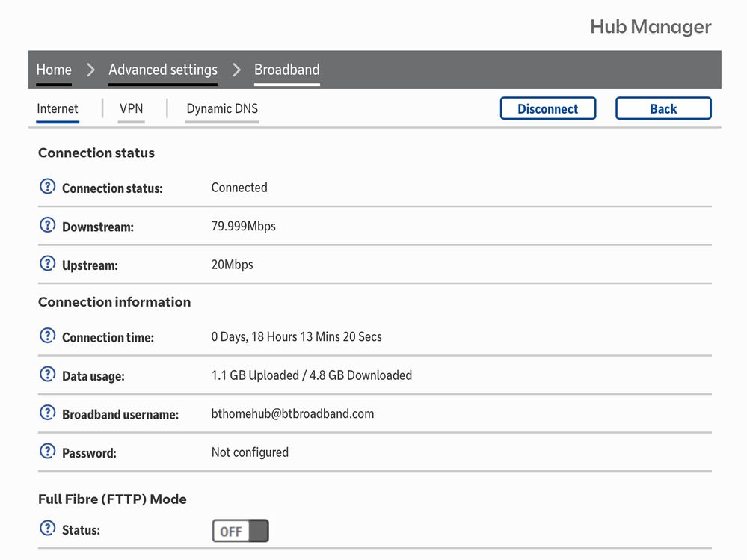
Task: Switch to the VPN tab
Action: point(131,108)
